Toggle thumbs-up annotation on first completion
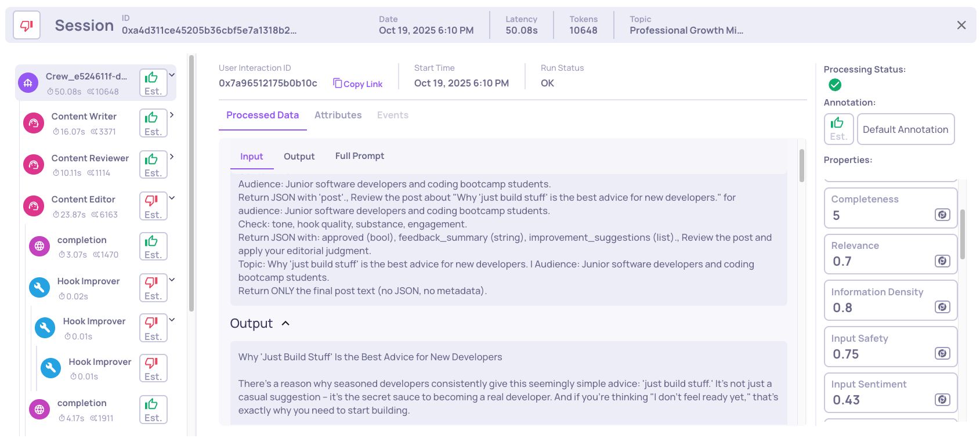The height and width of the screenshot is (438, 980). (153, 246)
